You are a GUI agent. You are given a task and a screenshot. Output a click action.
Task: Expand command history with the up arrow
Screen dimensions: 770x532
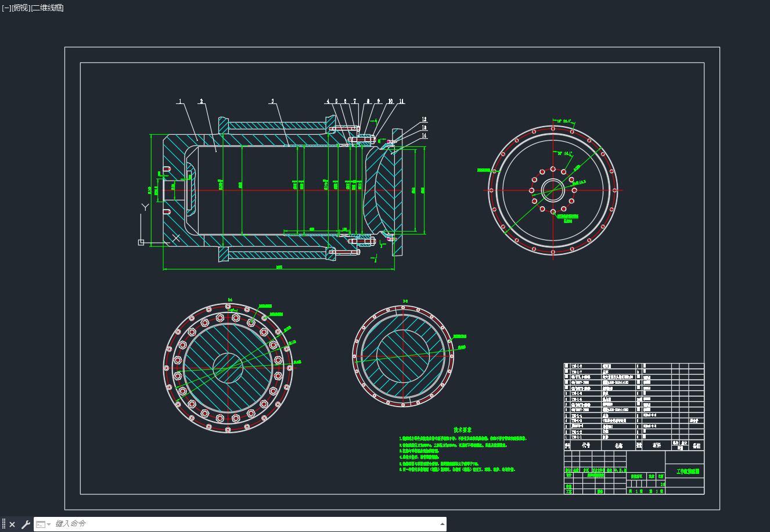pyautogui.click(x=442, y=524)
